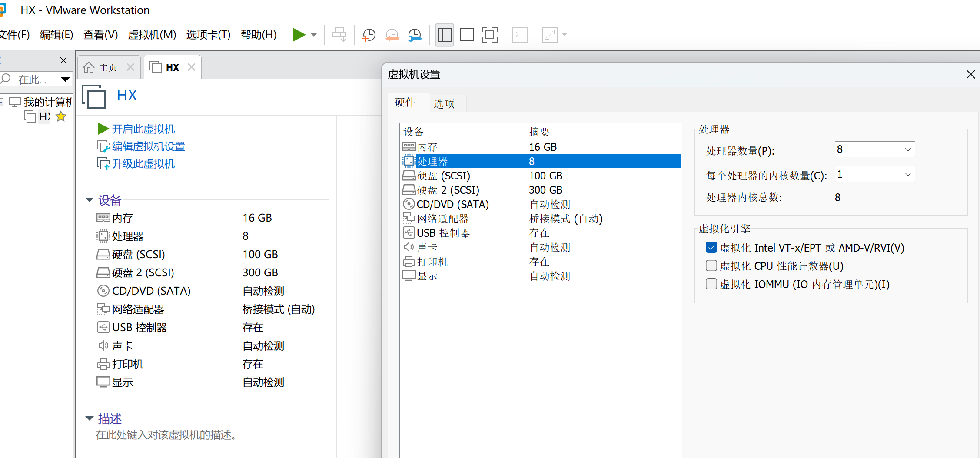The width and height of the screenshot is (980, 458).
Task: Enable 虚拟化 CPU 性能计数器
Action: pos(711,266)
